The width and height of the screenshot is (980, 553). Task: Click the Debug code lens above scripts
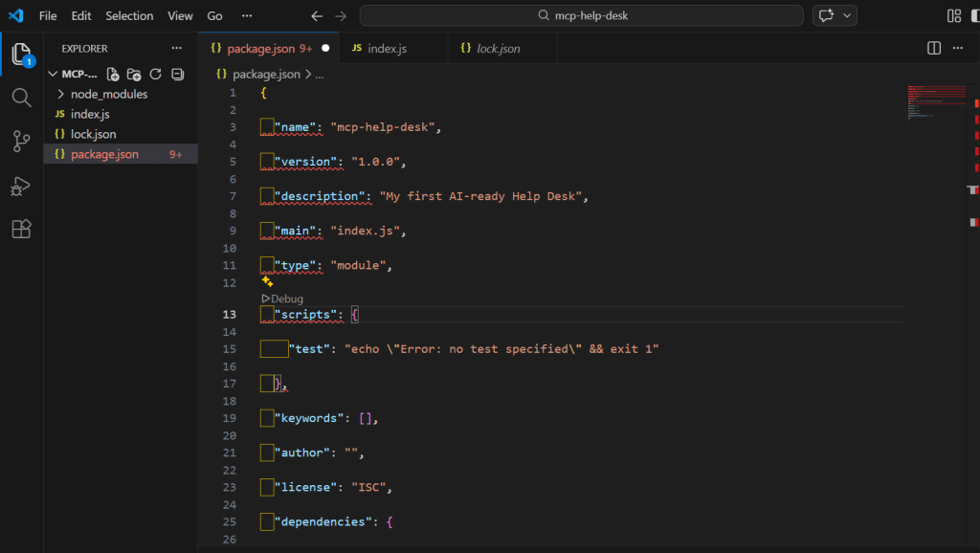pyautogui.click(x=281, y=299)
